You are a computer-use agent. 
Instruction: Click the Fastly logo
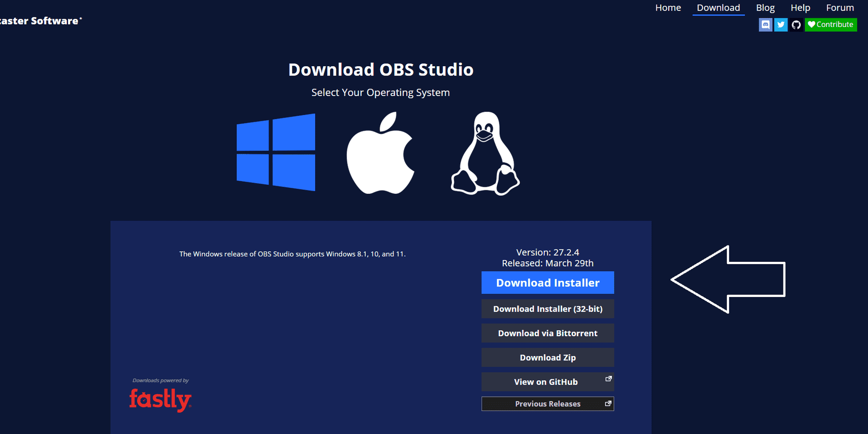coord(160,400)
